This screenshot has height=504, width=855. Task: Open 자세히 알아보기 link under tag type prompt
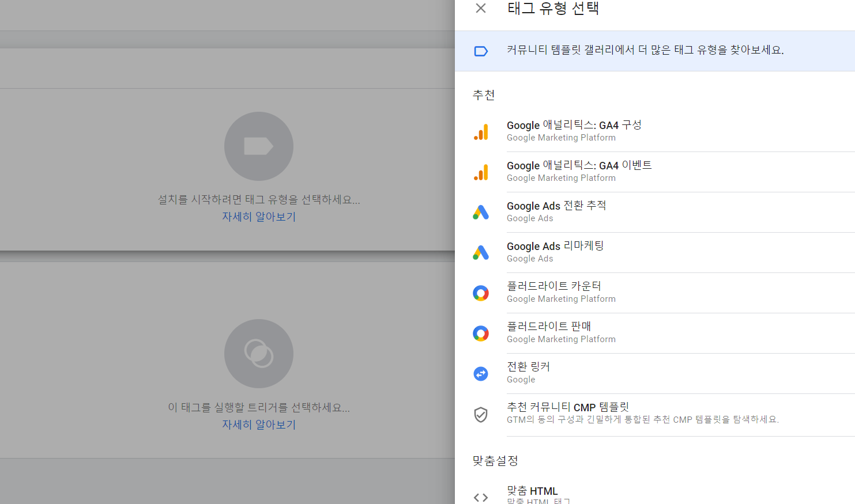click(x=259, y=217)
